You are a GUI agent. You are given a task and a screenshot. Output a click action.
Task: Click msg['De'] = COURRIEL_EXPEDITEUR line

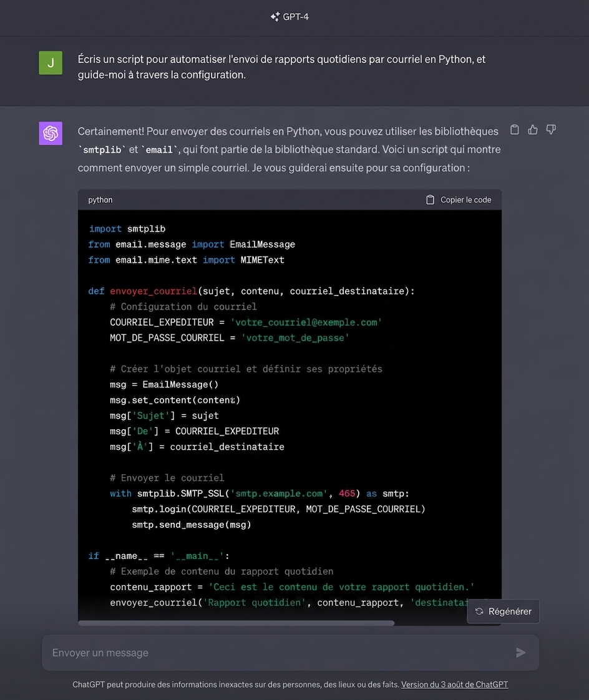[194, 432]
